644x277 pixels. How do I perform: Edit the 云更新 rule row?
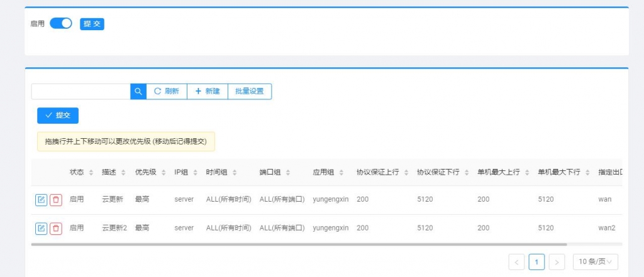click(42, 200)
